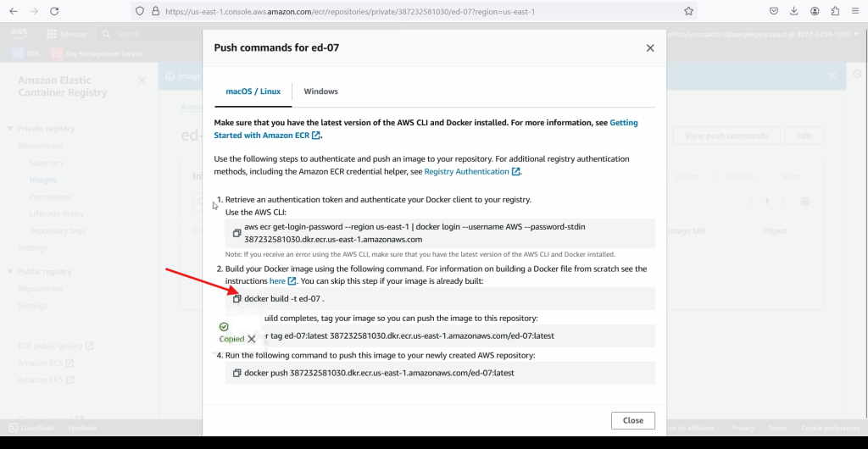Screen dimensions: 868x449
Task: Collapse the Public registry section
Action: point(12,272)
